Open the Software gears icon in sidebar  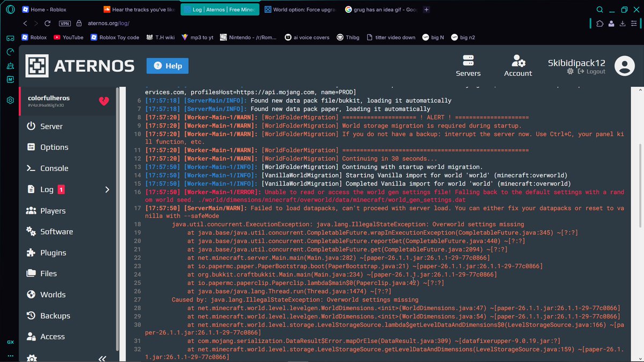pos(31,232)
